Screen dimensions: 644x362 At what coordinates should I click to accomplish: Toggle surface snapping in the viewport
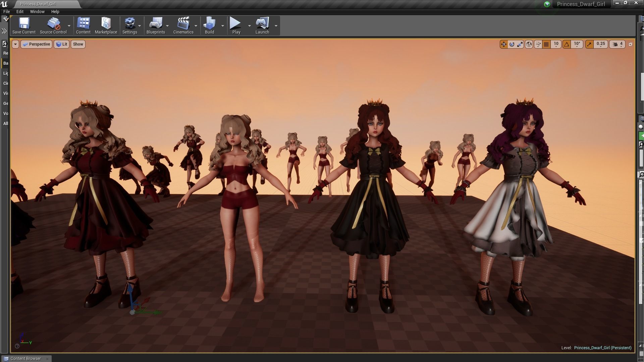pos(538,44)
